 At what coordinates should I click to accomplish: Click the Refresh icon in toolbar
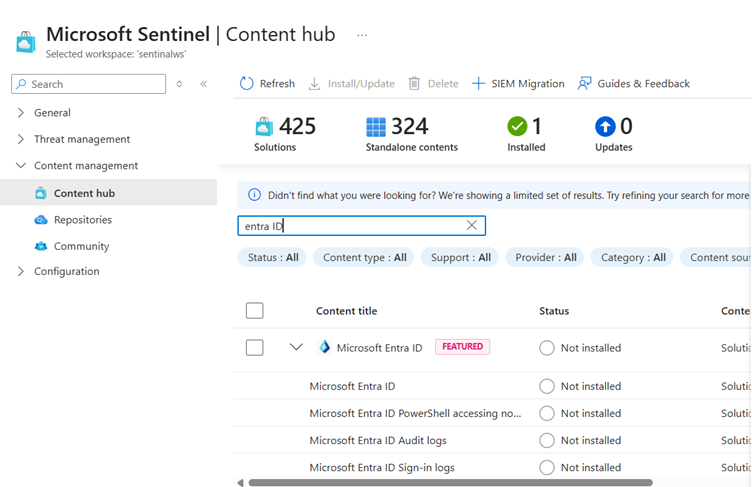(247, 84)
